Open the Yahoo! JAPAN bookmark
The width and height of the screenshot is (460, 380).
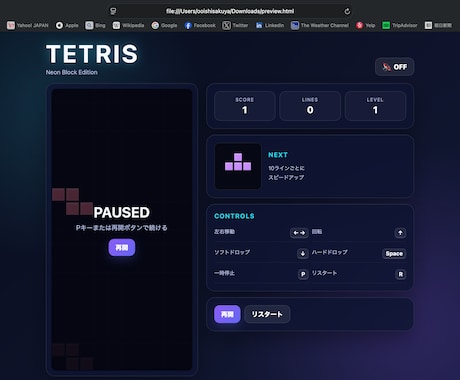pyautogui.click(x=28, y=25)
